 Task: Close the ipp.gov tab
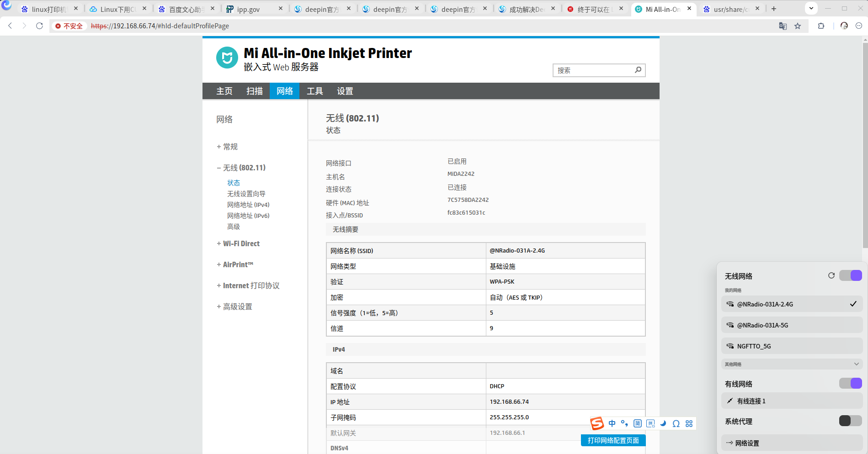281,9
